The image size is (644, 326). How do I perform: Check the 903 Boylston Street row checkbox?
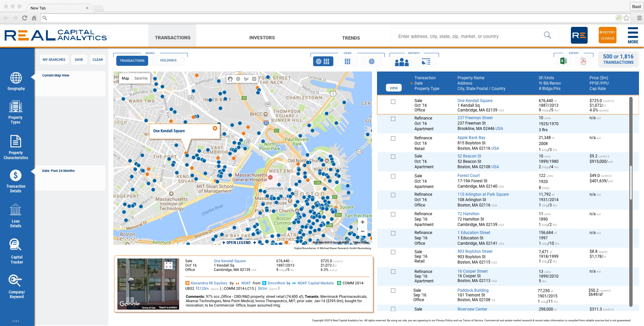(x=393, y=252)
